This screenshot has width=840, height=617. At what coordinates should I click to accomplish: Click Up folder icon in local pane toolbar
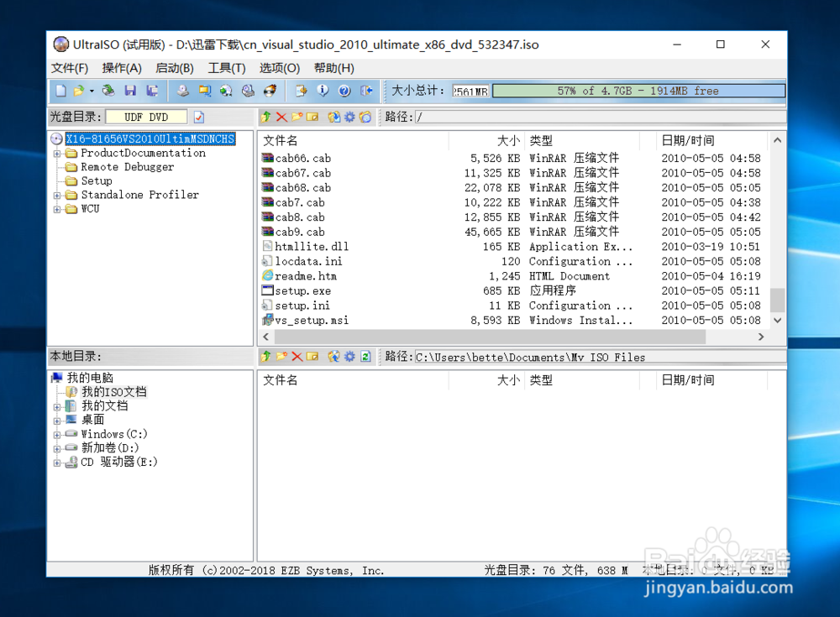coord(265,356)
